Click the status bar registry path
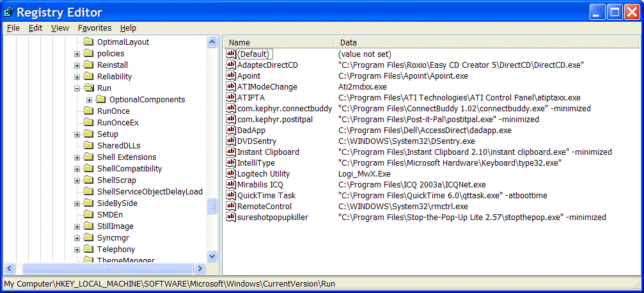The width and height of the screenshot is (644, 293). [x=169, y=284]
